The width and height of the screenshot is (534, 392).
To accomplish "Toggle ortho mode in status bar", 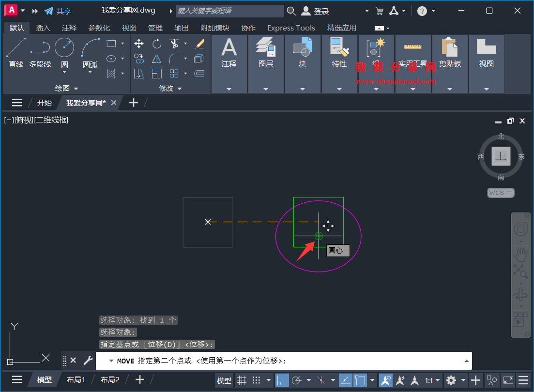I will tap(282, 380).
